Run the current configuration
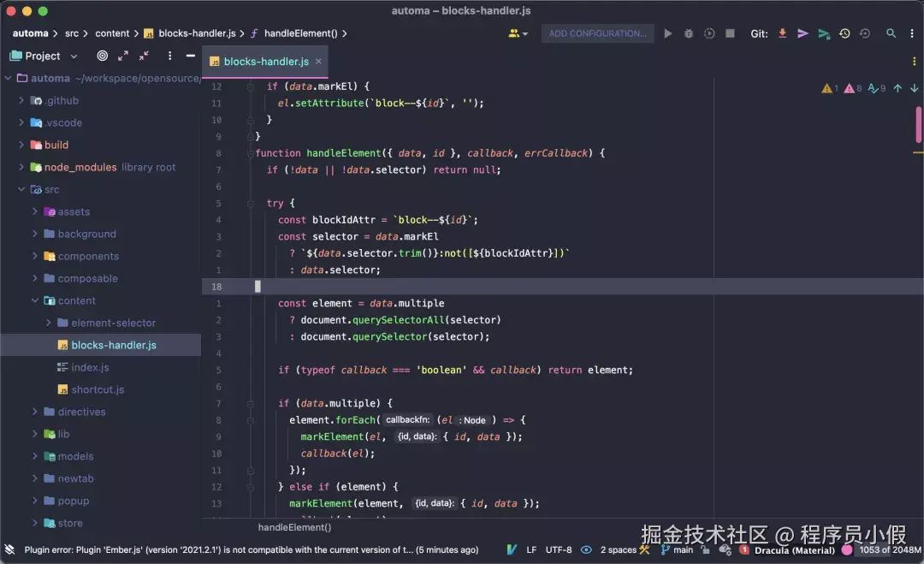 [667, 33]
